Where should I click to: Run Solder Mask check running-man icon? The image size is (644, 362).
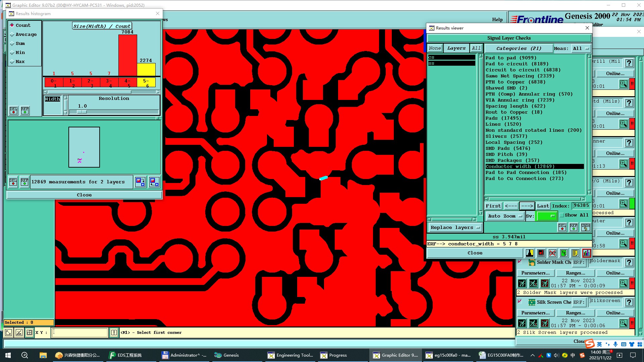coord(522,284)
